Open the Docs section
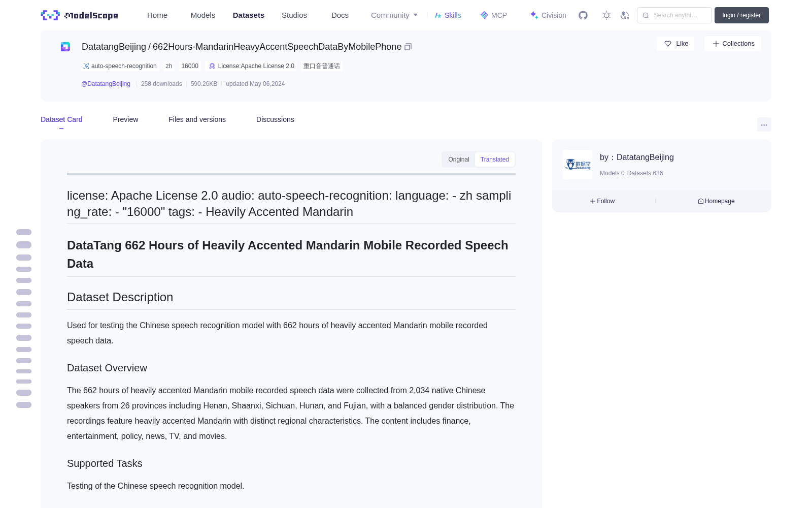The image size is (812, 508). point(340,15)
